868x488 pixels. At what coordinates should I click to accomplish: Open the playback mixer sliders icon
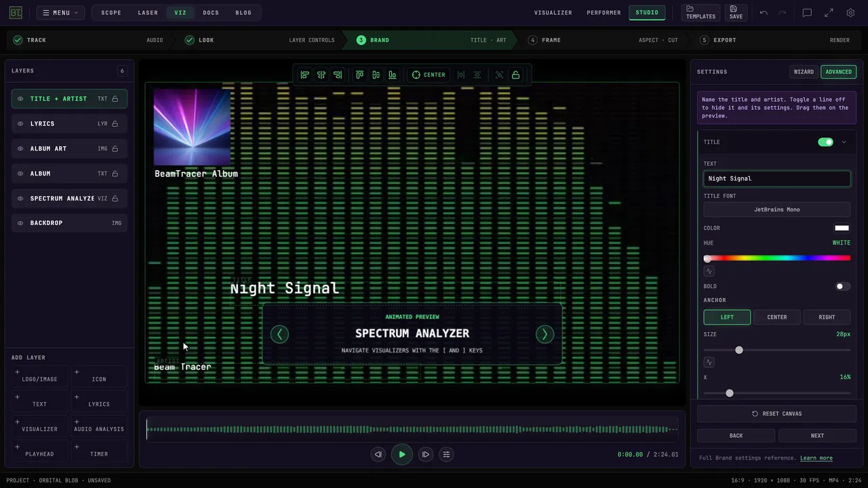[446, 455]
